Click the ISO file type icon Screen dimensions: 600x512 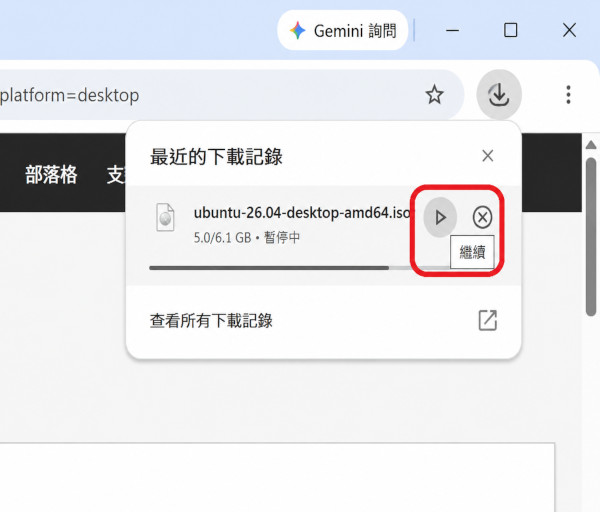click(165, 217)
